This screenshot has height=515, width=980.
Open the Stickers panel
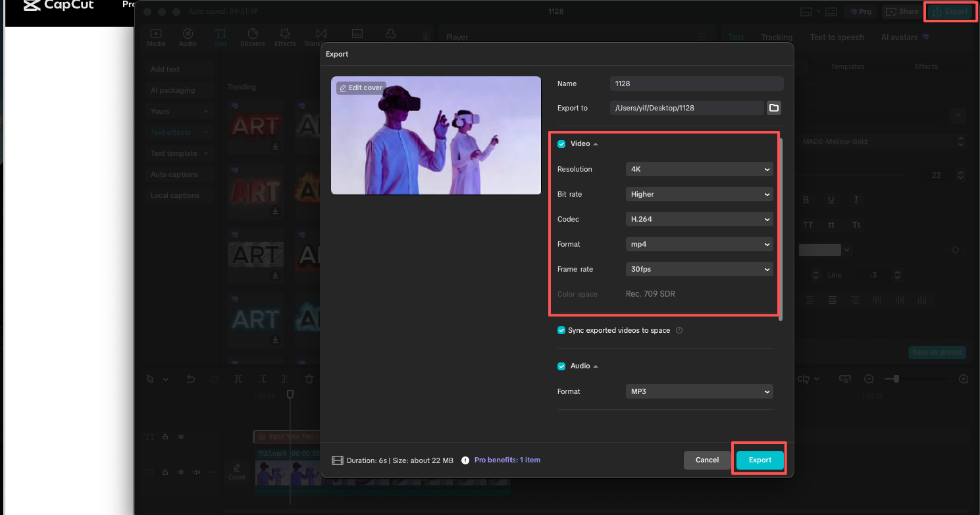click(x=253, y=36)
